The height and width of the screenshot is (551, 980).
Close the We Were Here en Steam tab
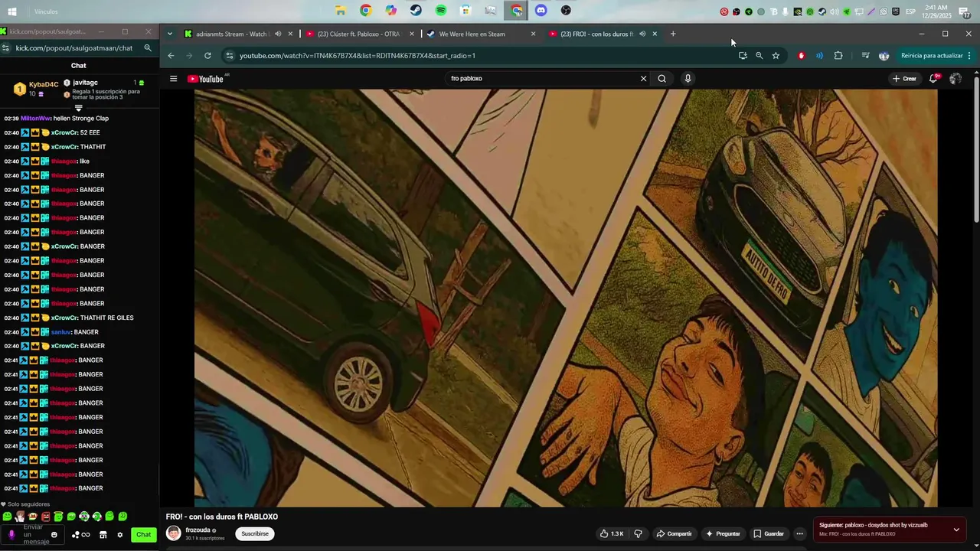coord(534,34)
